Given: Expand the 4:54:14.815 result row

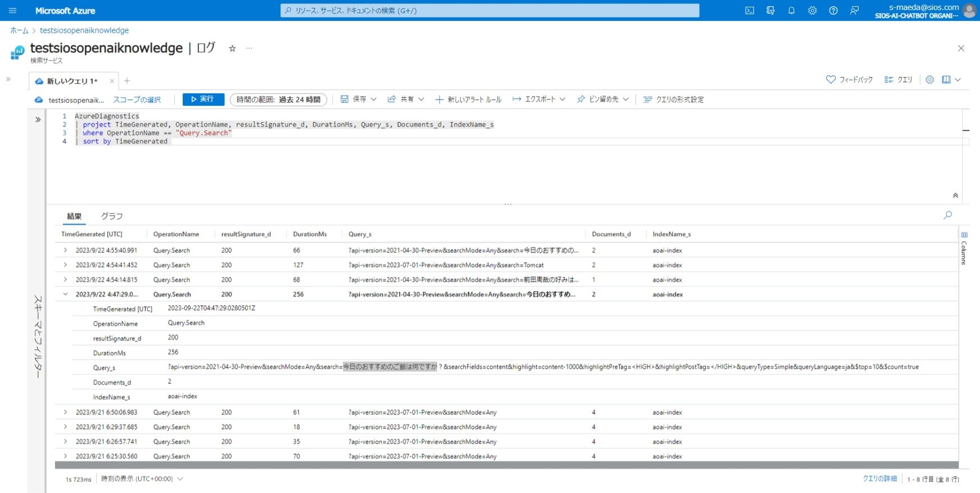Looking at the screenshot, I should (65, 279).
